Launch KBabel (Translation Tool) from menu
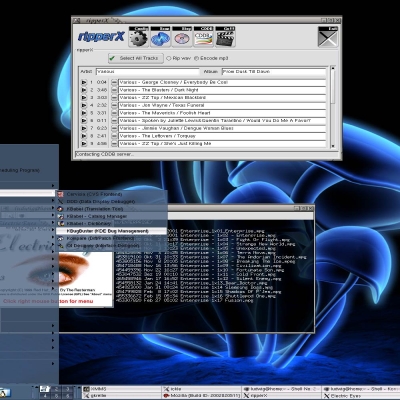This screenshot has height=400, width=400. 112,209
